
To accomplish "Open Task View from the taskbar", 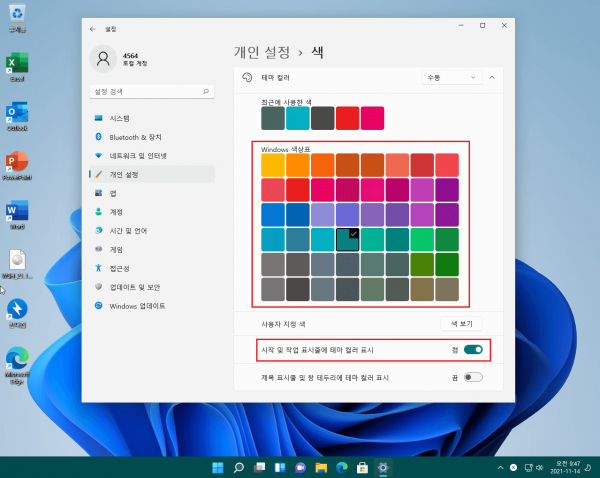I will (259, 467).
